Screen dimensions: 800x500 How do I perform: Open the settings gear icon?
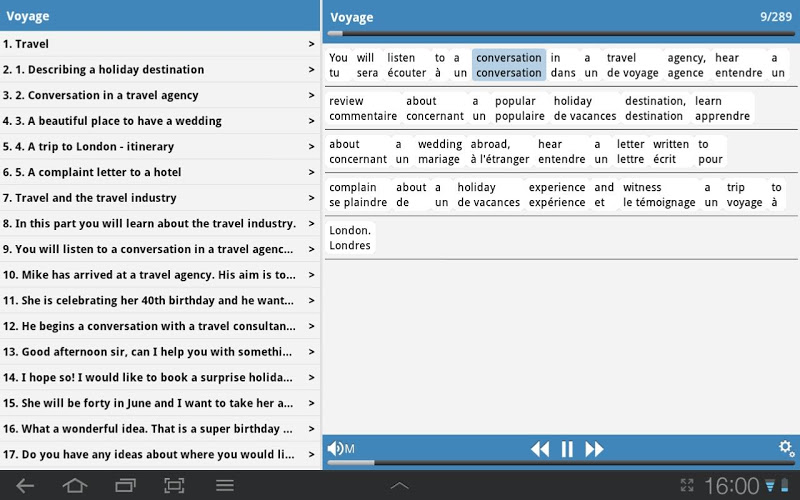(786, 448)
